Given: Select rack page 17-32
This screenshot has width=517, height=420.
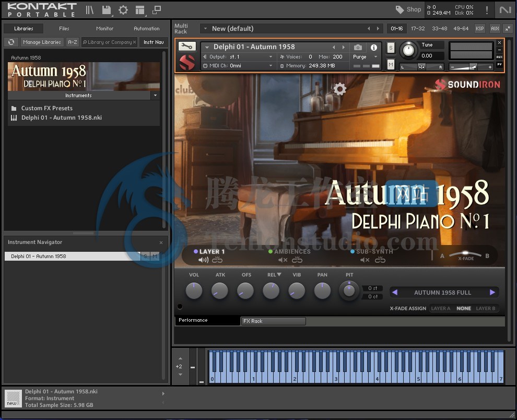Looking at the screenshot, I should (x=418, y=29).
